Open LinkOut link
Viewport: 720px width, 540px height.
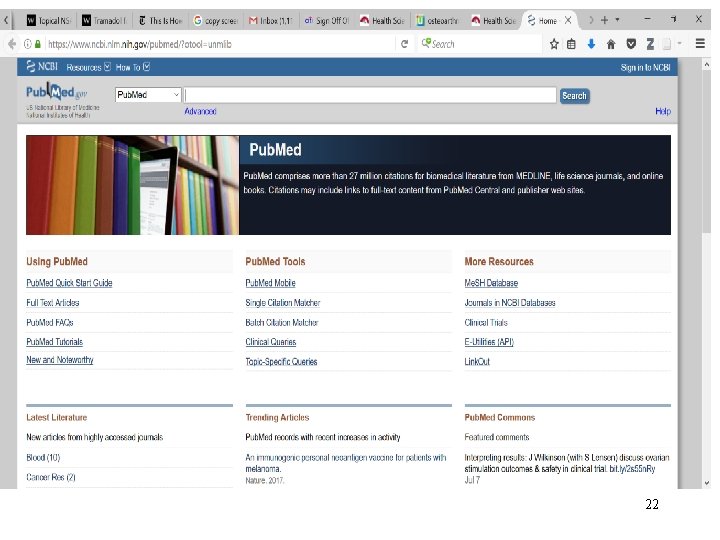pyautogui.click(x=478, y=361)
